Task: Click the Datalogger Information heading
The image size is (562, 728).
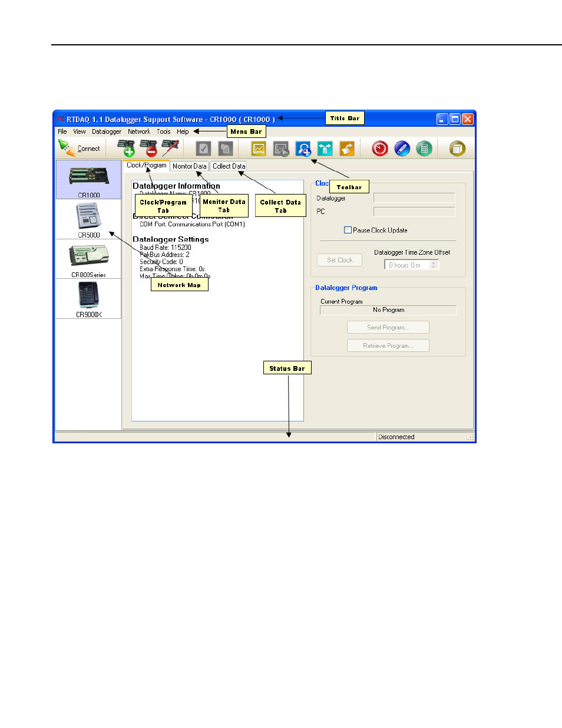Action: click(176, 186)
